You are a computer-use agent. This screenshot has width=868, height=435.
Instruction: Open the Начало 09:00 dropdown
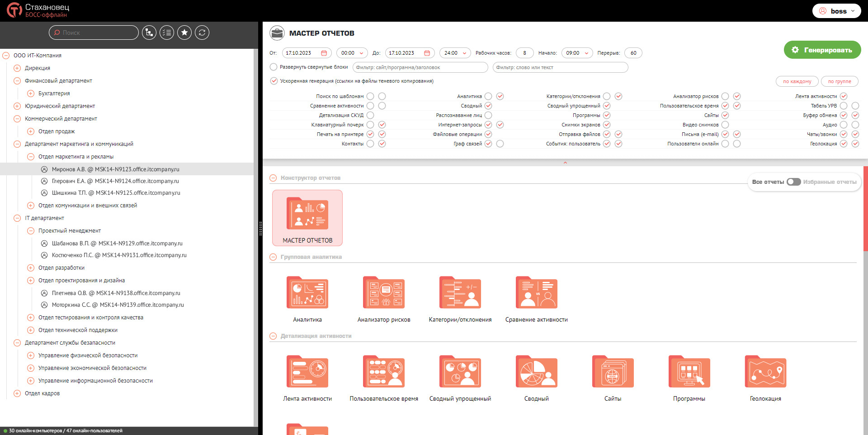point(577,53)
